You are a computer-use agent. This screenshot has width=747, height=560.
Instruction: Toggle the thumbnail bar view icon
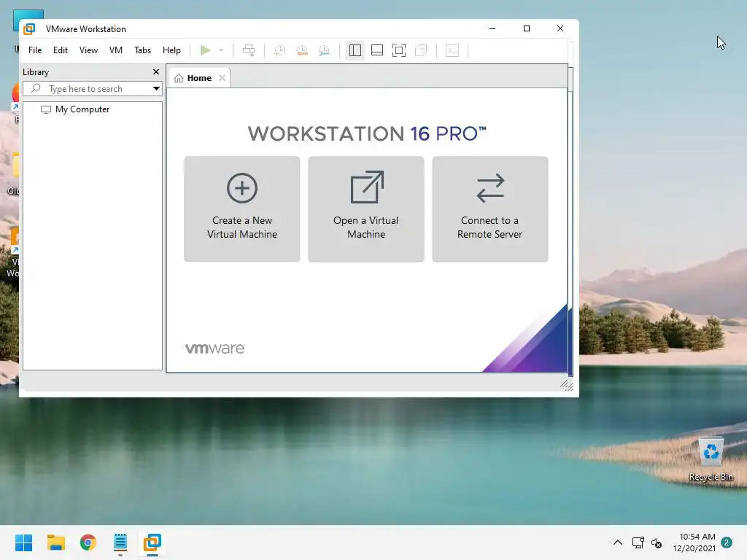[377, 50]
